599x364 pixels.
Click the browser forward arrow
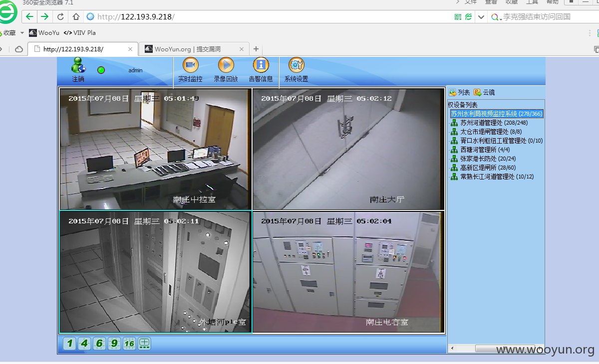pos(45,16)
